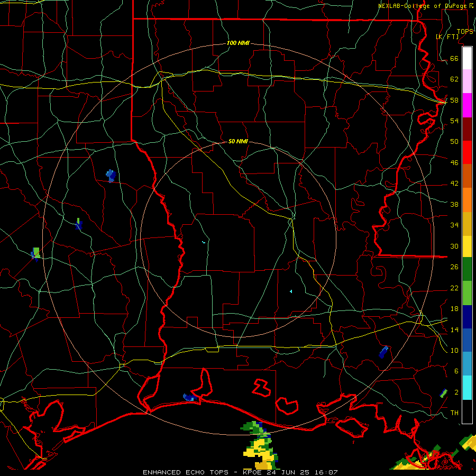Image resolution: width=476 pixels, height=476 pixels.
Task: Click the legend value "38"
Action: click(454, 204)
